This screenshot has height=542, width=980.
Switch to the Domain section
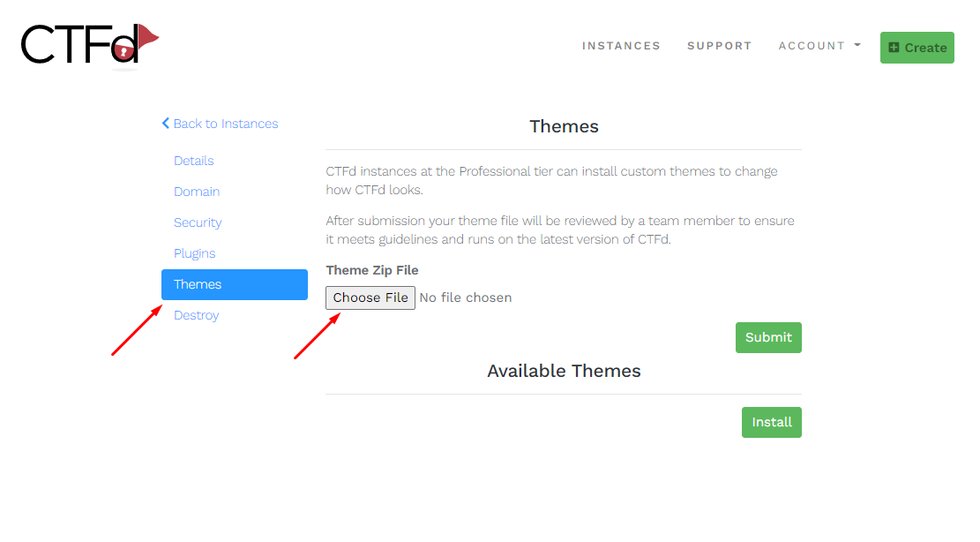tap(197, 192)
